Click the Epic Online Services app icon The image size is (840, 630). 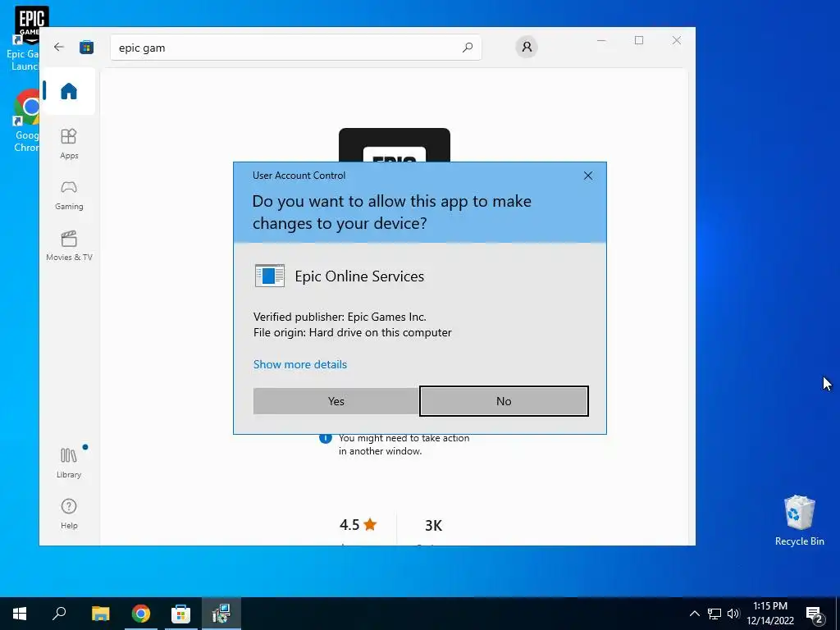(x=269, y=276)
